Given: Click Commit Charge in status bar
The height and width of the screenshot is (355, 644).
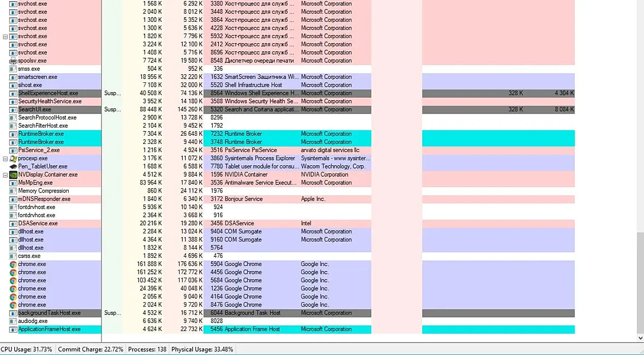Looking at the screenshot, I should [x=91, y=349].
